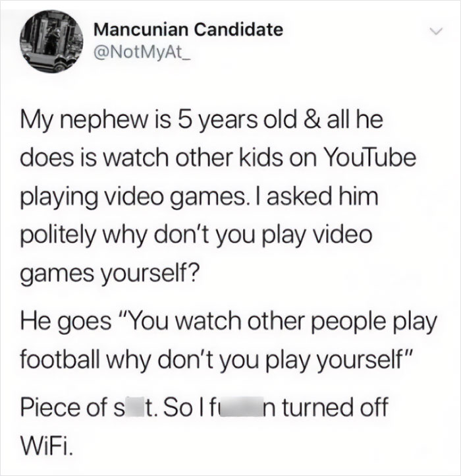Click the display name Mancunian Candidate

click(188, 30)
